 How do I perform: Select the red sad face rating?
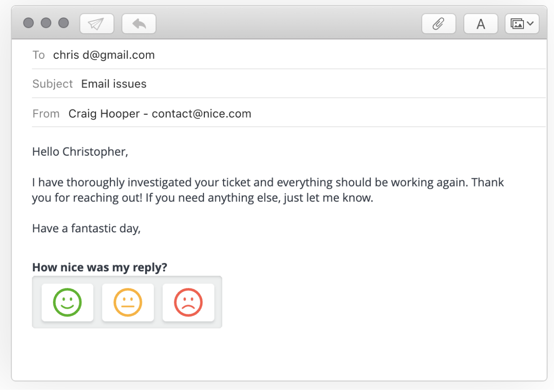tap(189, 303)
